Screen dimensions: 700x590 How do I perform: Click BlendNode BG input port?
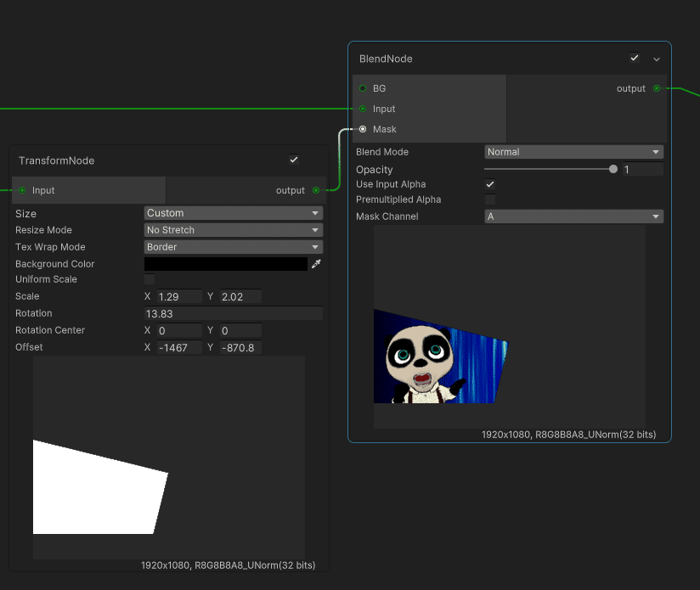coord(363,88)
